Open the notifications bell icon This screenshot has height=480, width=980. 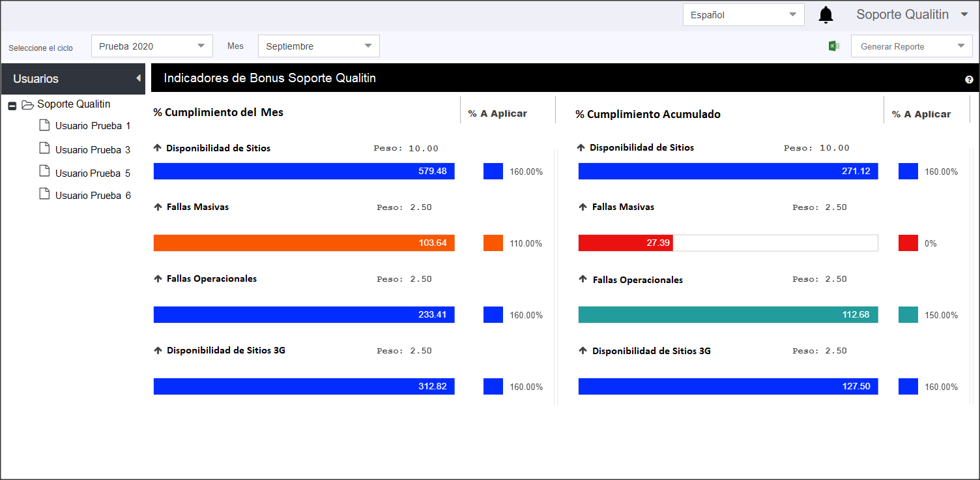coord(826,14)
